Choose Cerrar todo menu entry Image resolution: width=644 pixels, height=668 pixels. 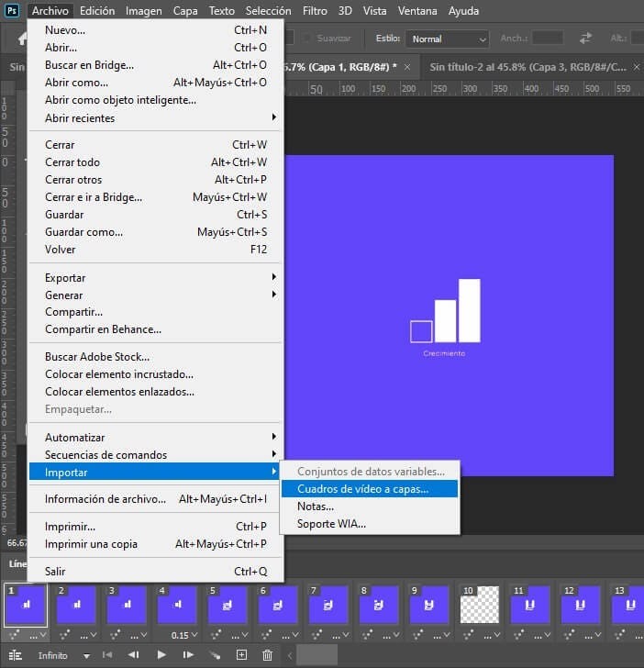coord(156,161)
